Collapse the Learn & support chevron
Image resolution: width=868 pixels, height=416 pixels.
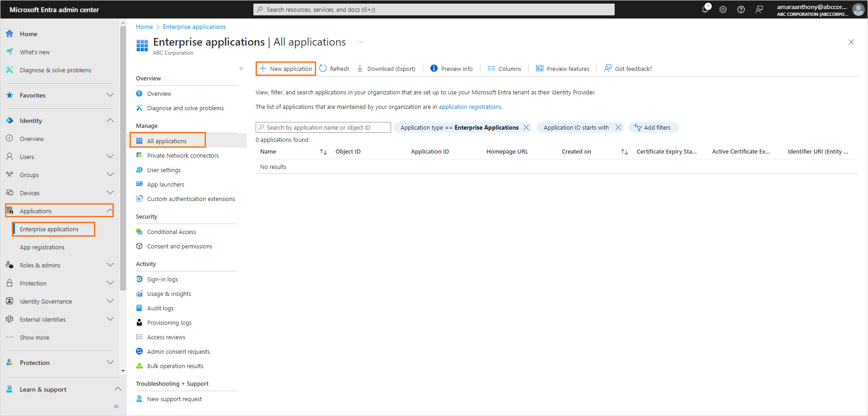coord(117,389)
